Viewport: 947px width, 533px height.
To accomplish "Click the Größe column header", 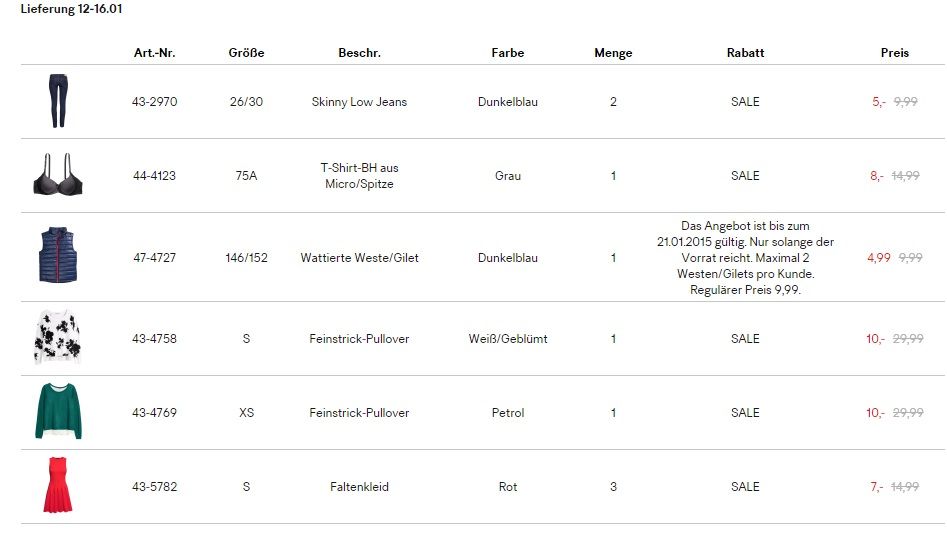I will 246,53.
